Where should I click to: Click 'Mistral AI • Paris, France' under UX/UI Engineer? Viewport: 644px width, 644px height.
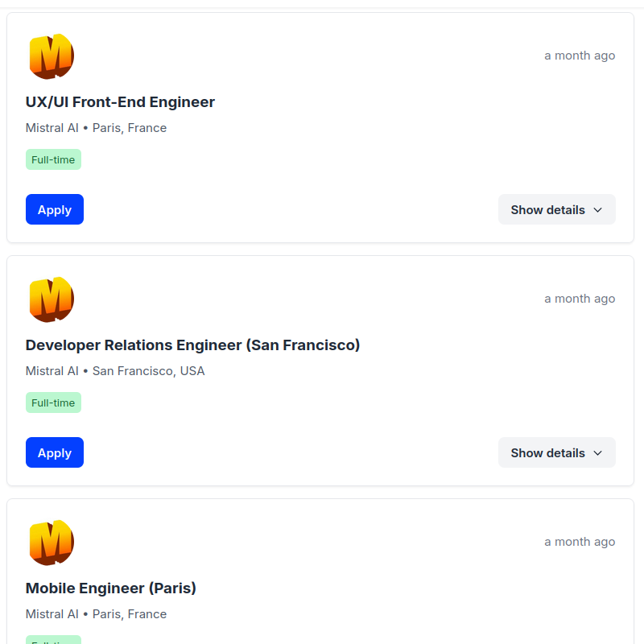(96, 128)
